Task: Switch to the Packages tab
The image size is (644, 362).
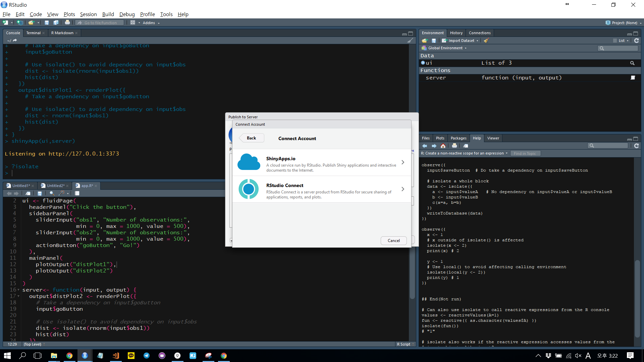Action: click(458, 138)
